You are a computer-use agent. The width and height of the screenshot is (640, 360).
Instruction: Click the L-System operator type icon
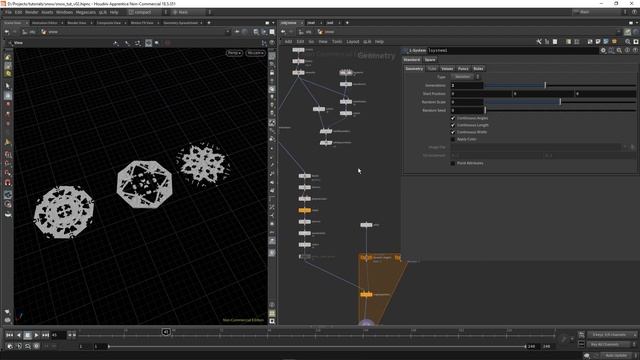tap(405, 51)
